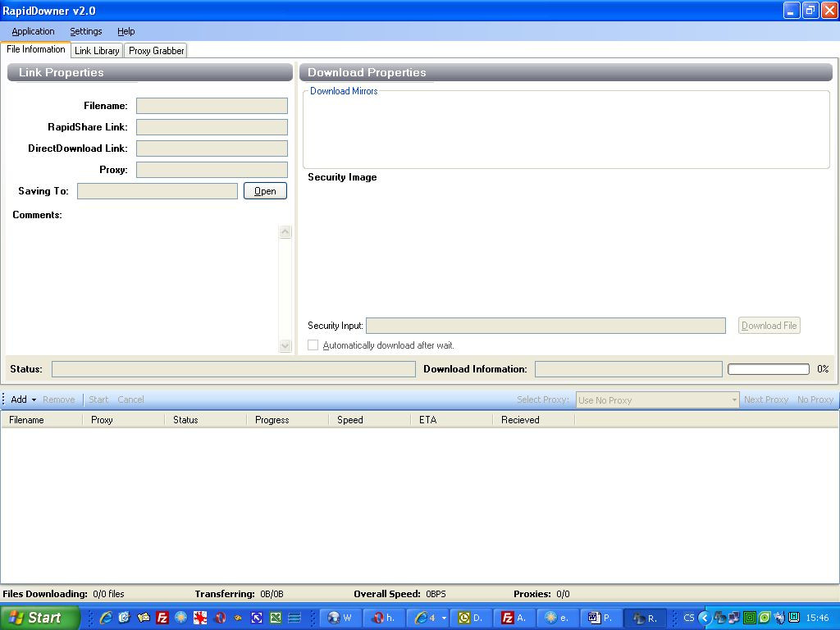This screenshot has width=840, height=630.
Task: Click the RapidShare Link input field
Action: (212, 127)
